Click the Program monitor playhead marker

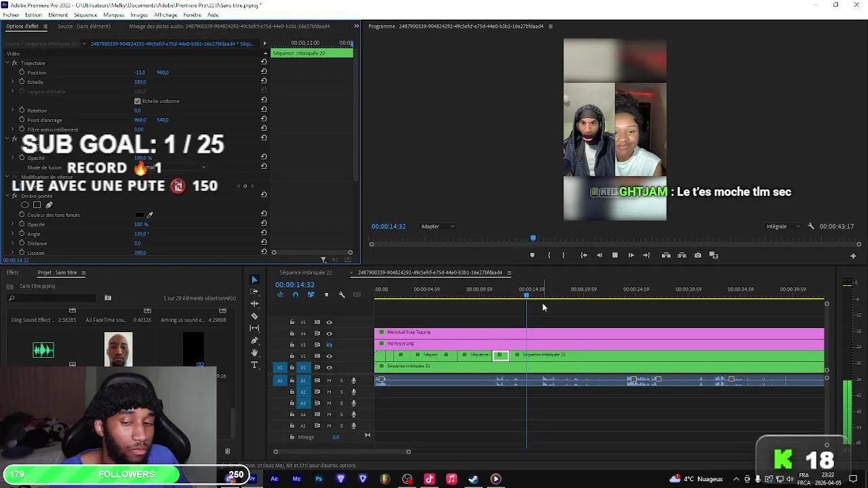click(533, 238)
